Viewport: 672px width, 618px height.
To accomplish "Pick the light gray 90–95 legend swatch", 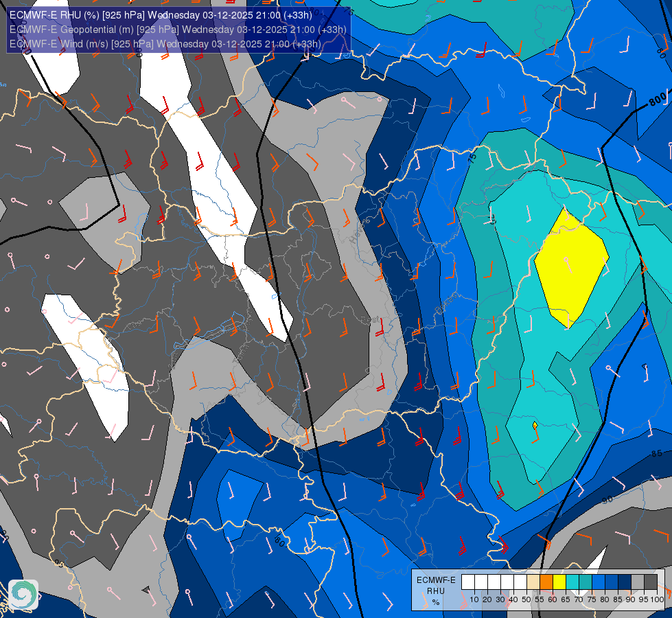I will pos(638,582).
